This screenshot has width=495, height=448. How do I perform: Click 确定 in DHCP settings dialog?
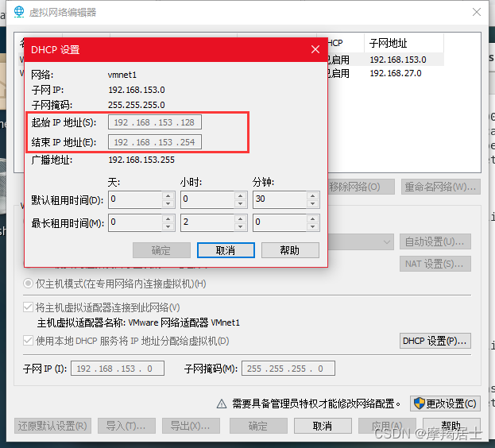pyautogui.click(x=161, y=250)
